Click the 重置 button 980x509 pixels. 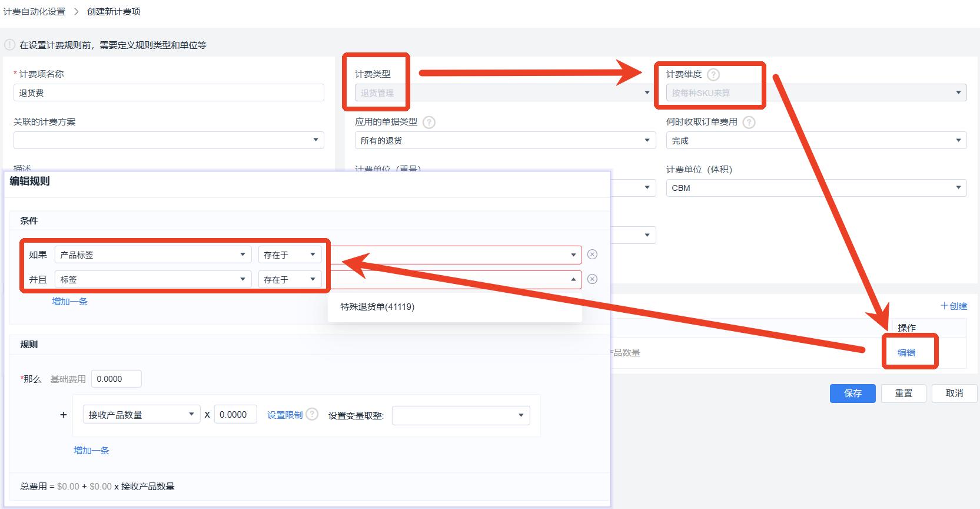[903, 393]
